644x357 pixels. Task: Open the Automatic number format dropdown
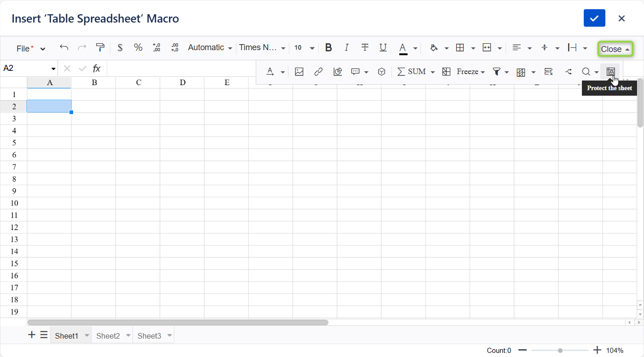pyautogui.click(x=210, y=48)
